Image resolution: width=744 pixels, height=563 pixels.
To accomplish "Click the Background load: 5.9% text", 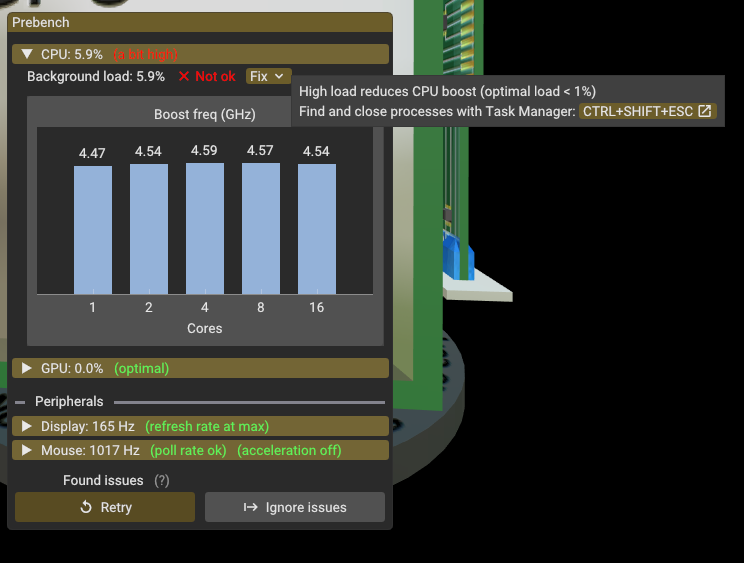I will [96, 76].
